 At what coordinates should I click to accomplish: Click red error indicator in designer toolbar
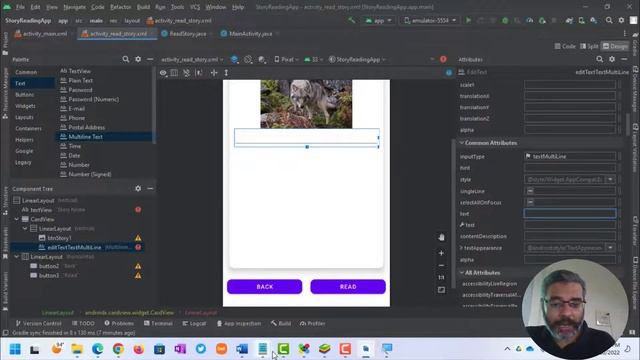pyautogui.click(x=443, y=59)
